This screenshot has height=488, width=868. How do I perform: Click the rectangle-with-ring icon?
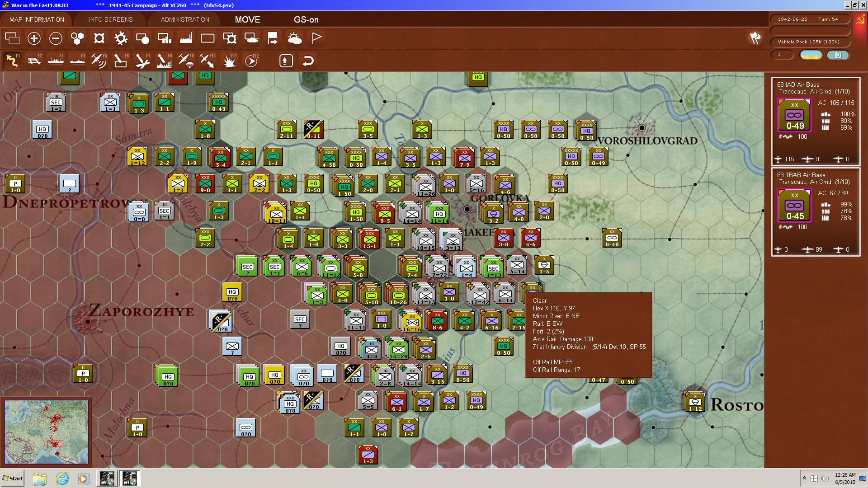click(x=229, y=38)
